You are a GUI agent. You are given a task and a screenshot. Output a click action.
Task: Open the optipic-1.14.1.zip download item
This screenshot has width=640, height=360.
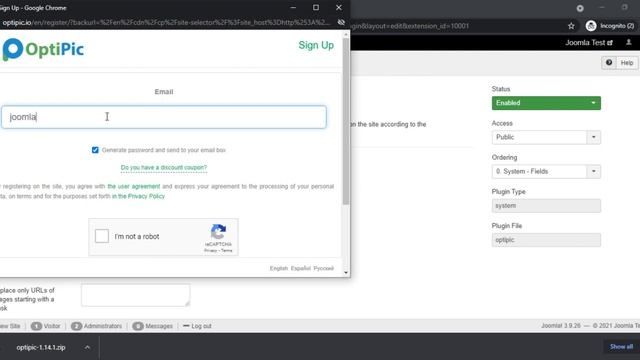point(41,347)
